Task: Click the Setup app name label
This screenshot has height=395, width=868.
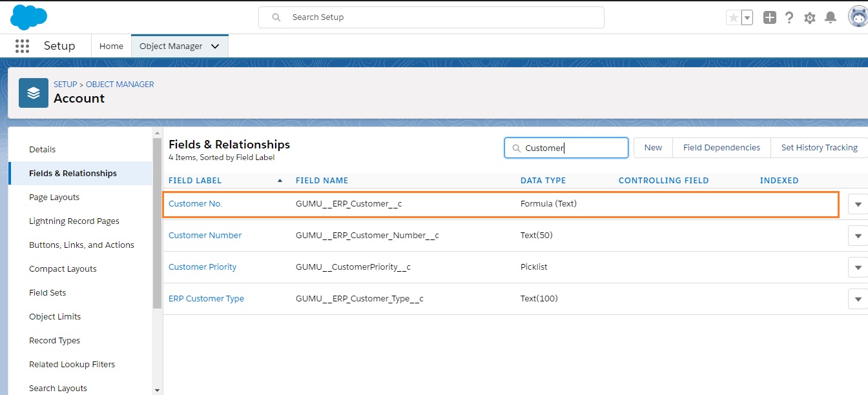Action: [x=59, y=46]
